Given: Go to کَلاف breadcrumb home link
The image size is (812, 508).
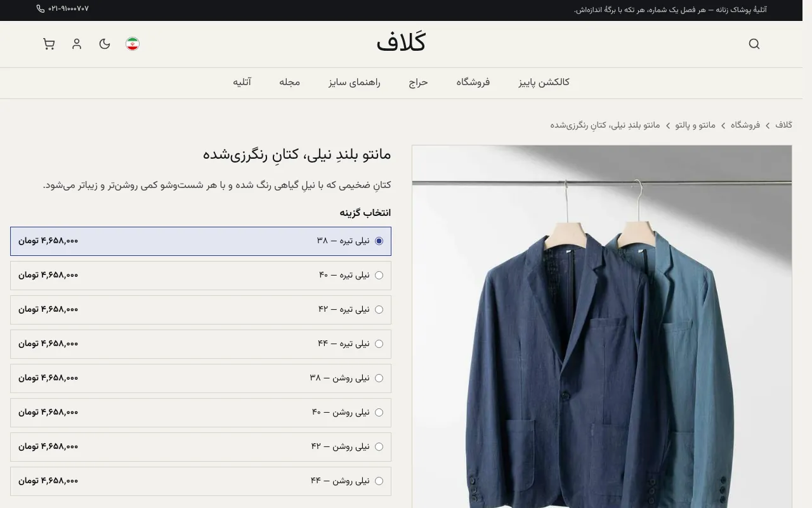Looking at the screenshot, I should click(x=783, y=125).
